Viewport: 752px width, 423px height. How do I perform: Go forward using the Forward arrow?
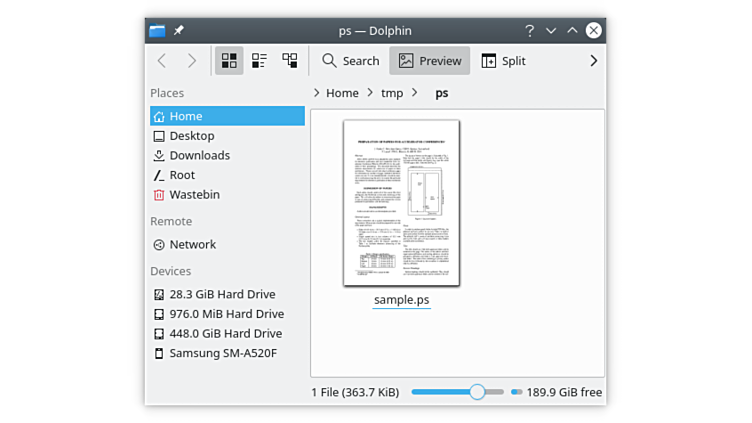[192, 61]
